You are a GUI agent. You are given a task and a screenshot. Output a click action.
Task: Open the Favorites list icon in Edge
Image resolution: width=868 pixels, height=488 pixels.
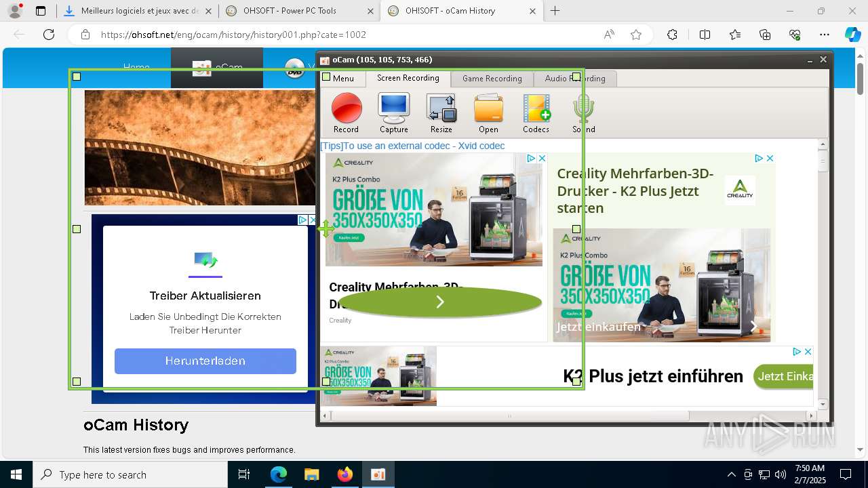tap(735, 35)
